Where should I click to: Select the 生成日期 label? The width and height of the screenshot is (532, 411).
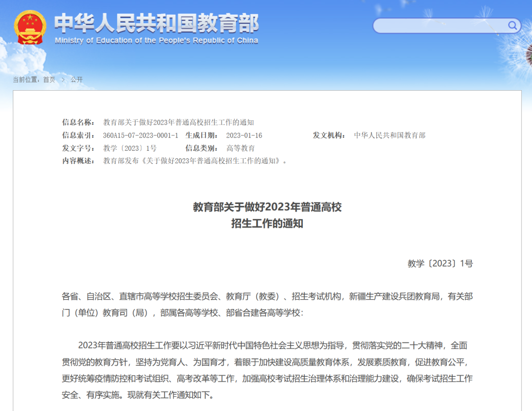point(201,136)
